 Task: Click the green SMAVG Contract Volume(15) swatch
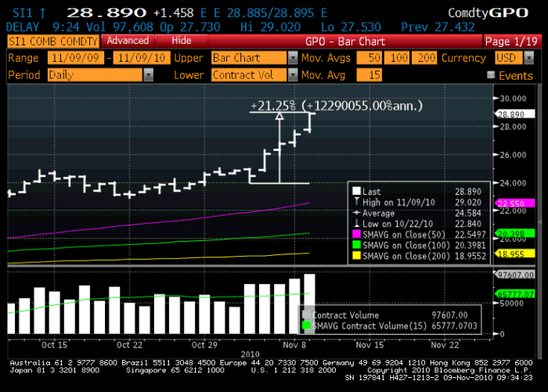click(306, 325)
